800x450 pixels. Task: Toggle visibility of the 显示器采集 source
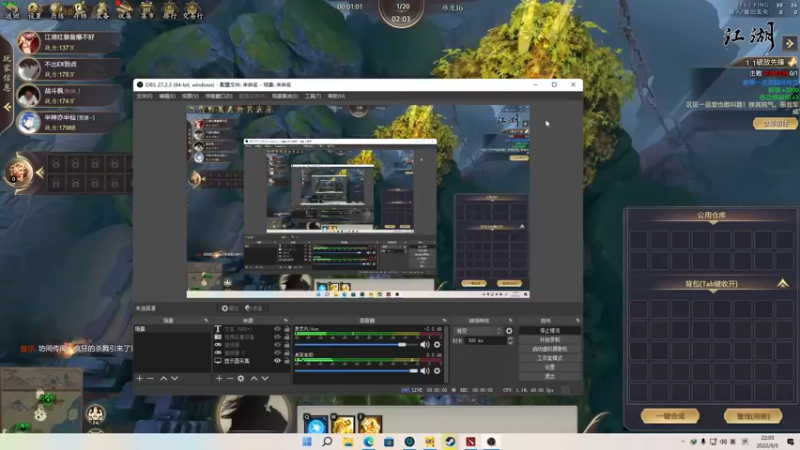pyautogui.click(x=277, y=361)
